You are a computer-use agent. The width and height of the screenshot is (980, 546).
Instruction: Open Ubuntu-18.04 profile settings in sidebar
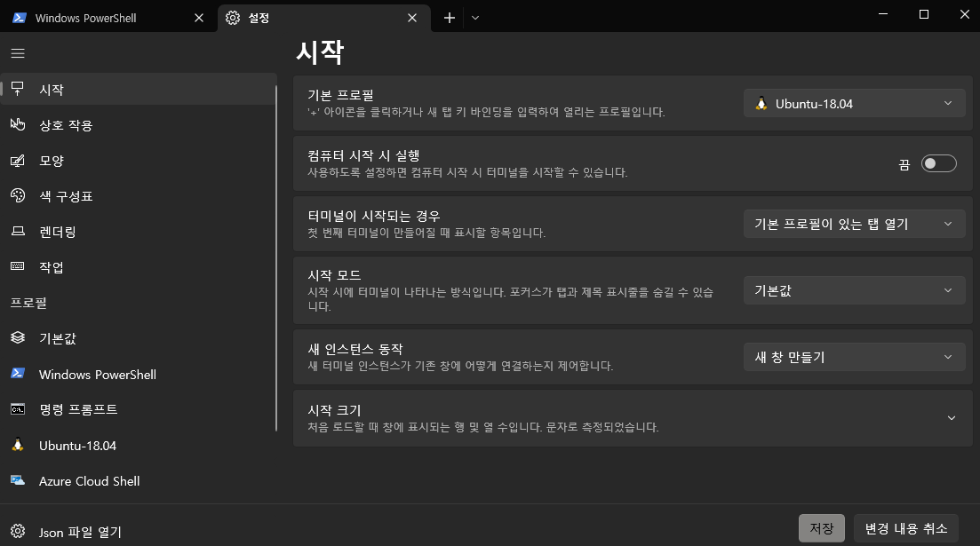[138, 446]
